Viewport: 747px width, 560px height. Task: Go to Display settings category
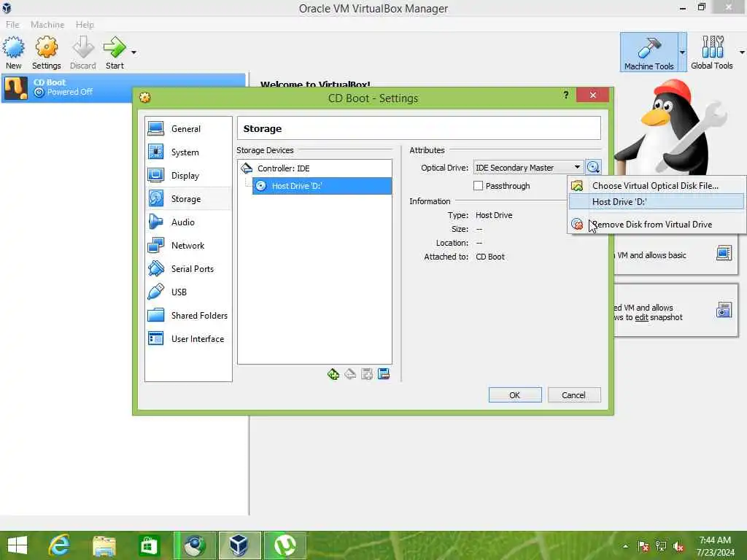[188, 175]
